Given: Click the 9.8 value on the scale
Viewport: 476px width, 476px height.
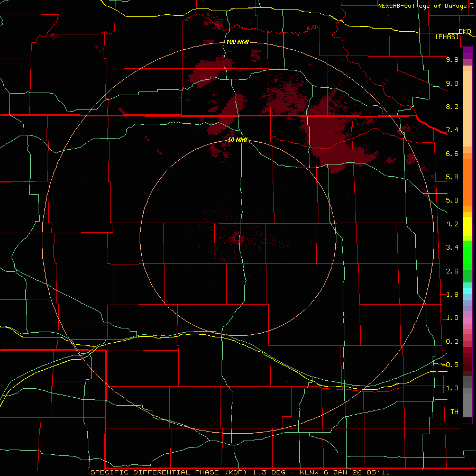Looking at the screenshot, I should point(452,59).
